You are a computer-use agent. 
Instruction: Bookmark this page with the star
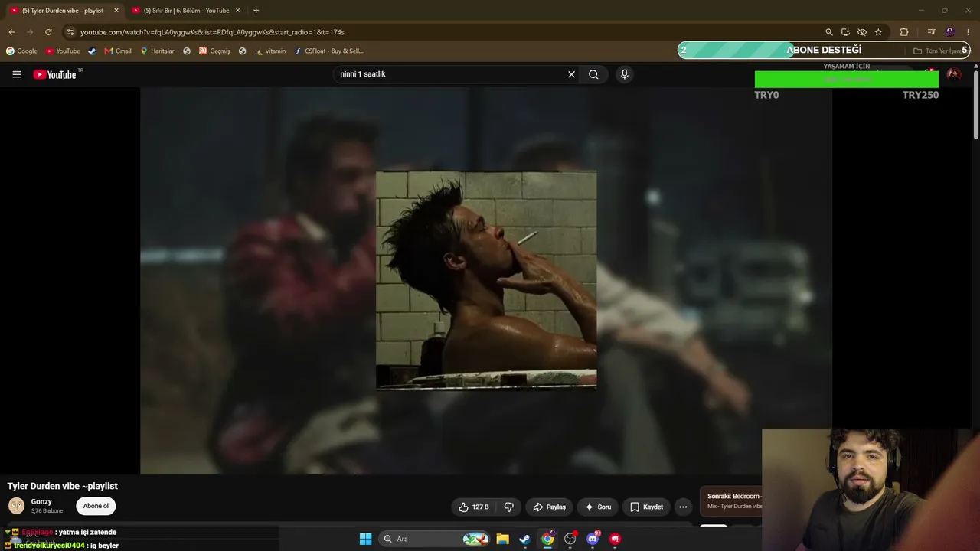(878, 32)
